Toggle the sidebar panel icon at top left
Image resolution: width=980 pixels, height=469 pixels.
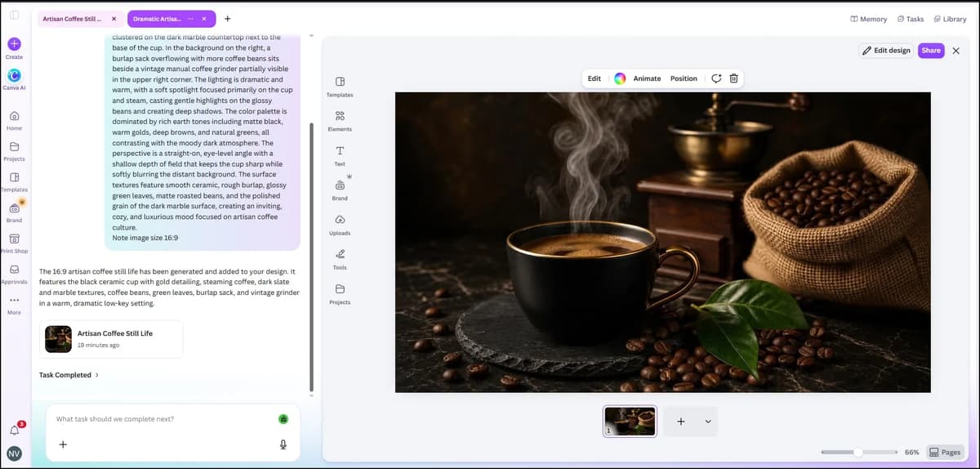pos(14,15)
